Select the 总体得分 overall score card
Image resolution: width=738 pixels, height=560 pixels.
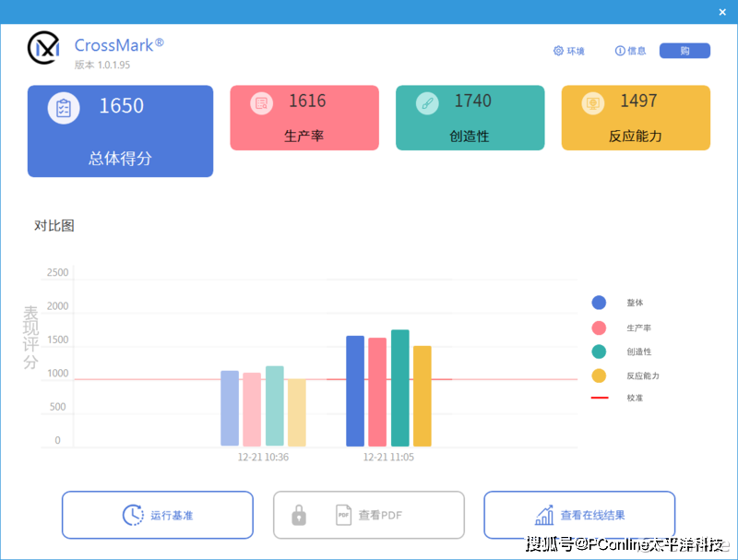point(121,131)
